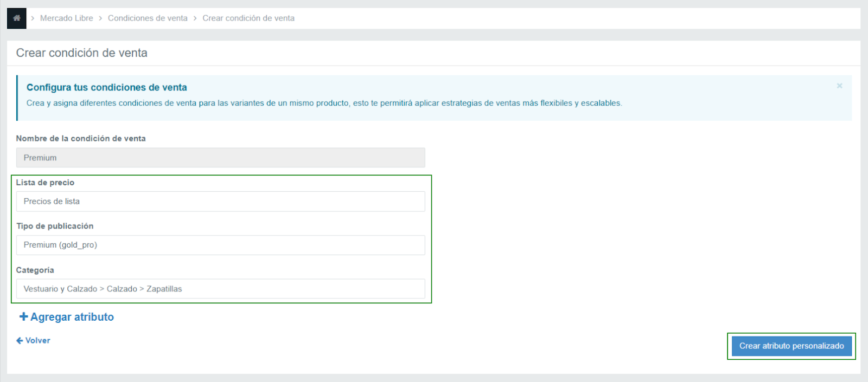868x382 pixels.
Task: Dismiss the info banner with the X
Action: pos(839,86)
